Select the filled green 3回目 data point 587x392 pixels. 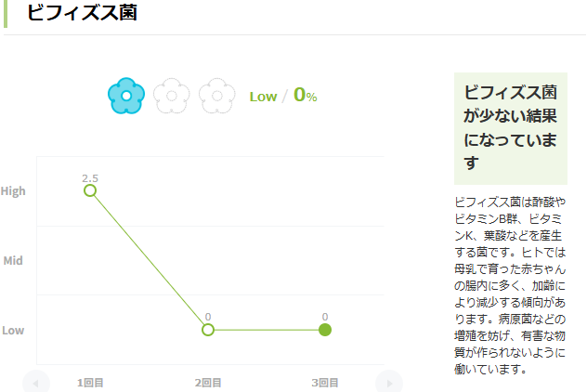(x=325, y=330)
